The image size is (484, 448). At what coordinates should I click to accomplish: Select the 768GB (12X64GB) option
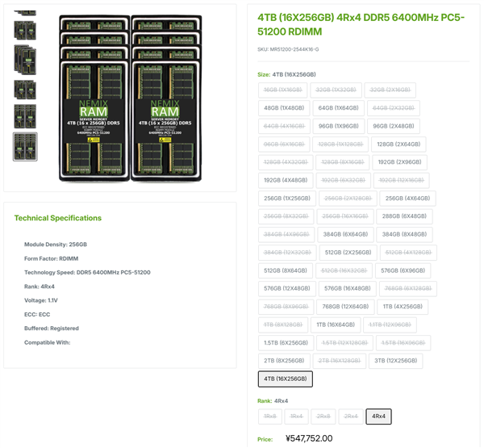344,307
